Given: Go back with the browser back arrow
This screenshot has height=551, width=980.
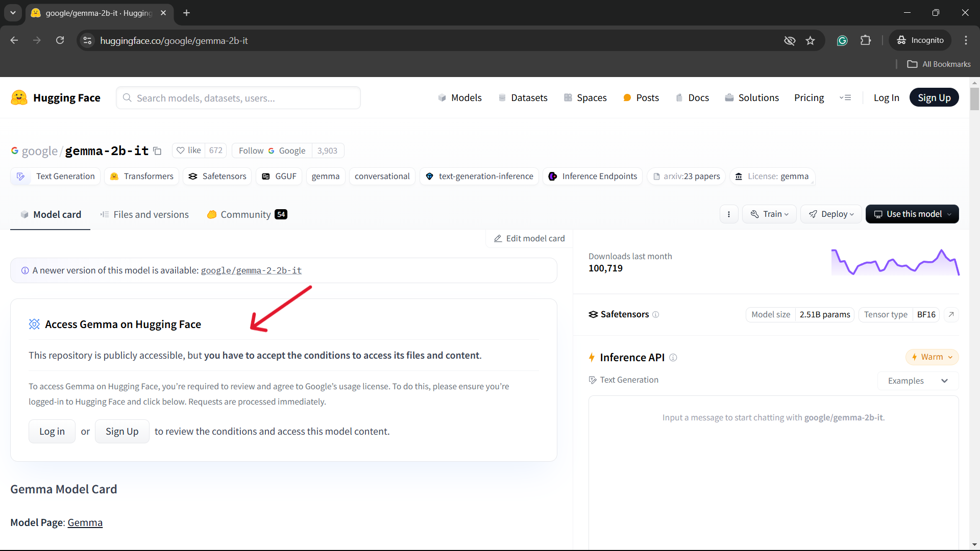Looking at the screenshot, I should pos(14,40).
